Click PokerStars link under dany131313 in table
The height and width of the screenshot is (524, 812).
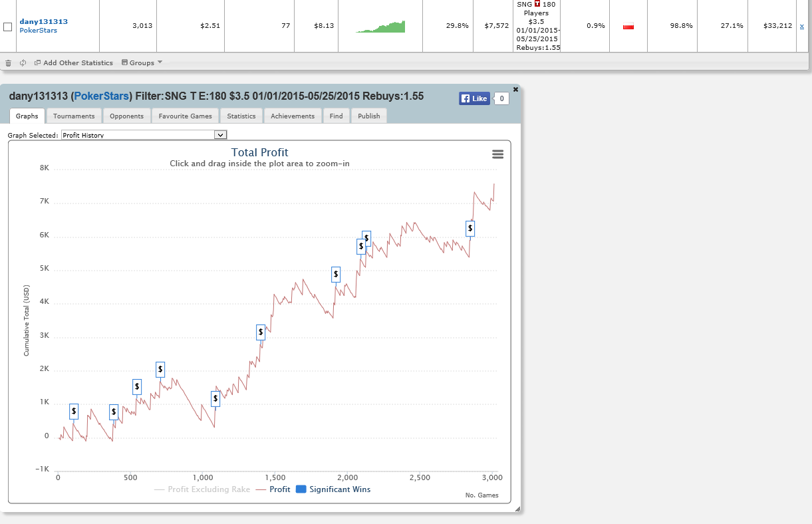click(38, 31)
